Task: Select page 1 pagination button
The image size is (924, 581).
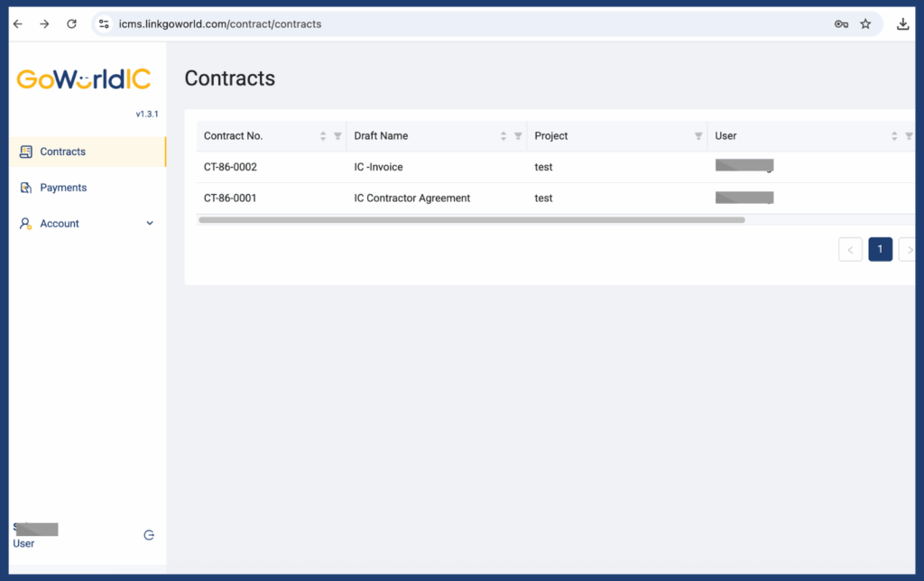Action: point(880,250)
